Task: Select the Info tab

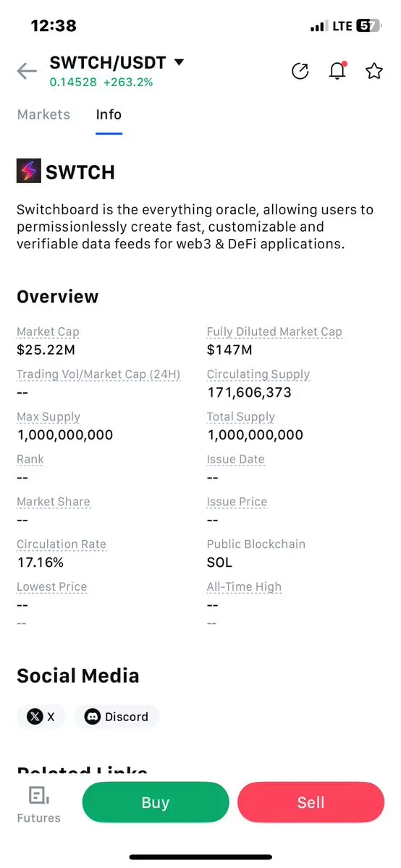Action: click(x=109, y=114)
